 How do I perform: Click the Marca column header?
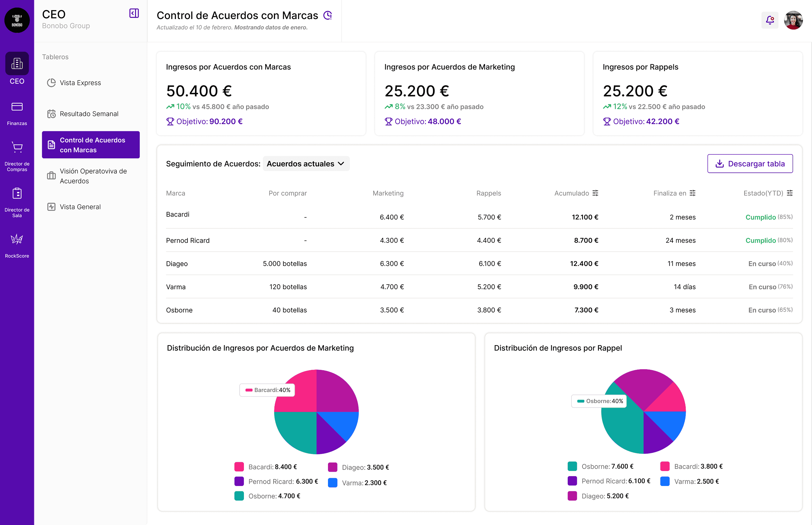[175, 193]
